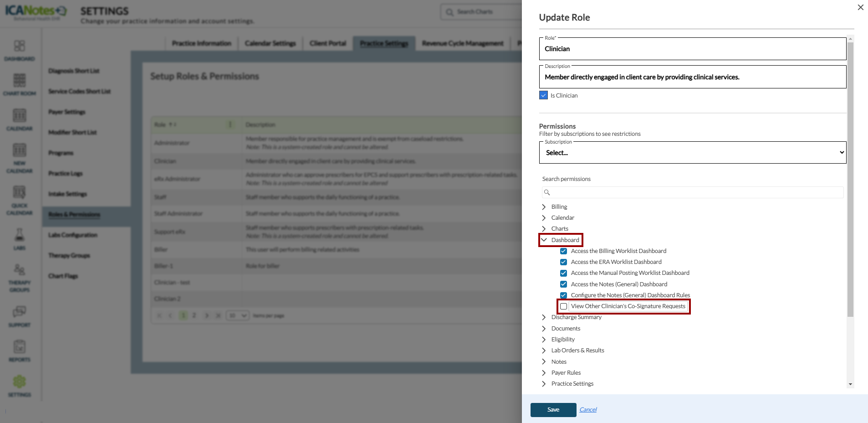
Task: Open the Therapy Groups sidebar icon
Action: [x=19, y=270]
